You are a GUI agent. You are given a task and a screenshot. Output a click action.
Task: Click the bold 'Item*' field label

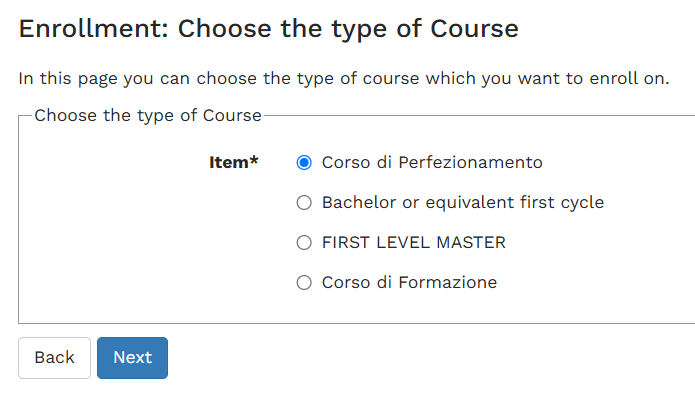[x=234, y=162]
